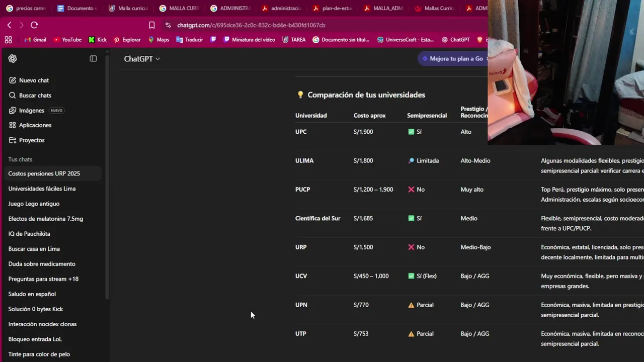Open the Miniatura del vídeo bookmark

click(x=249, y=40)
